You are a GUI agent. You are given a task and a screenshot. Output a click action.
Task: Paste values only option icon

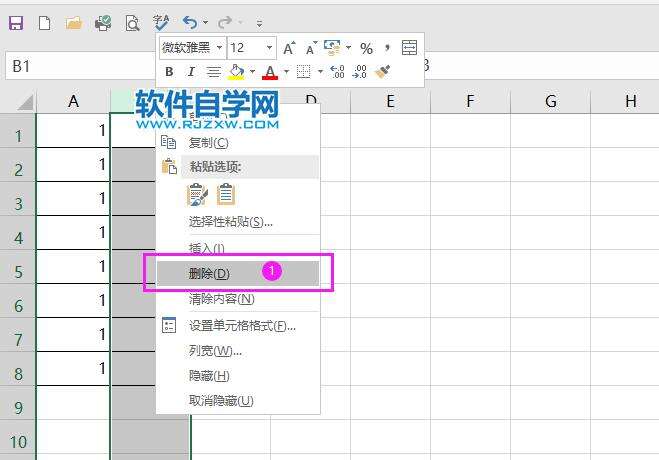click(226, 195)
